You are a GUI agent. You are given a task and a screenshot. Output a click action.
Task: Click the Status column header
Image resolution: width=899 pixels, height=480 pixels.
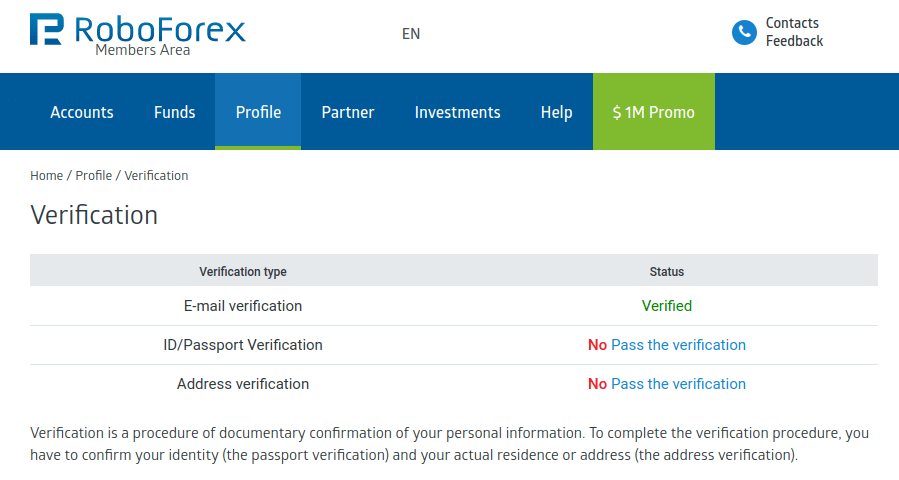[x=667, y=271]
